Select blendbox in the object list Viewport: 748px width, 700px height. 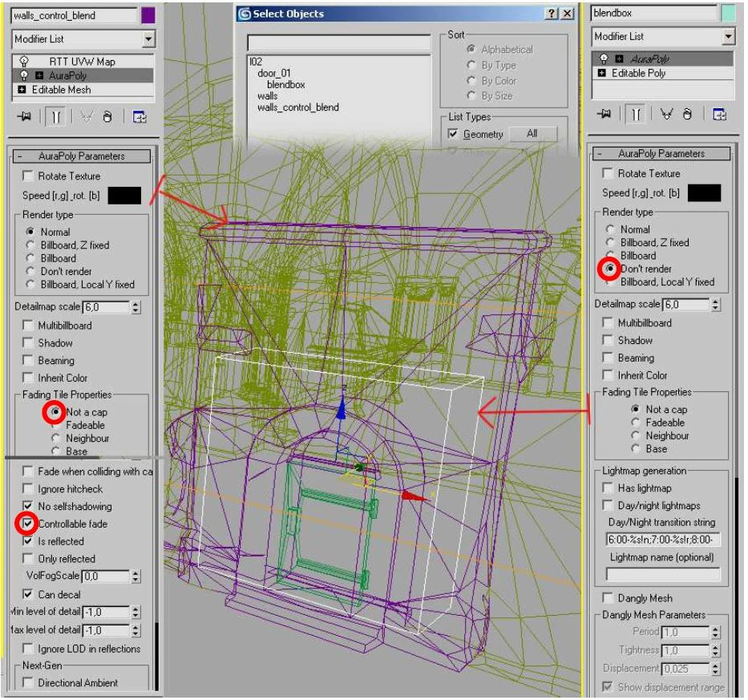pyautogui.click(x=285, y=84)
